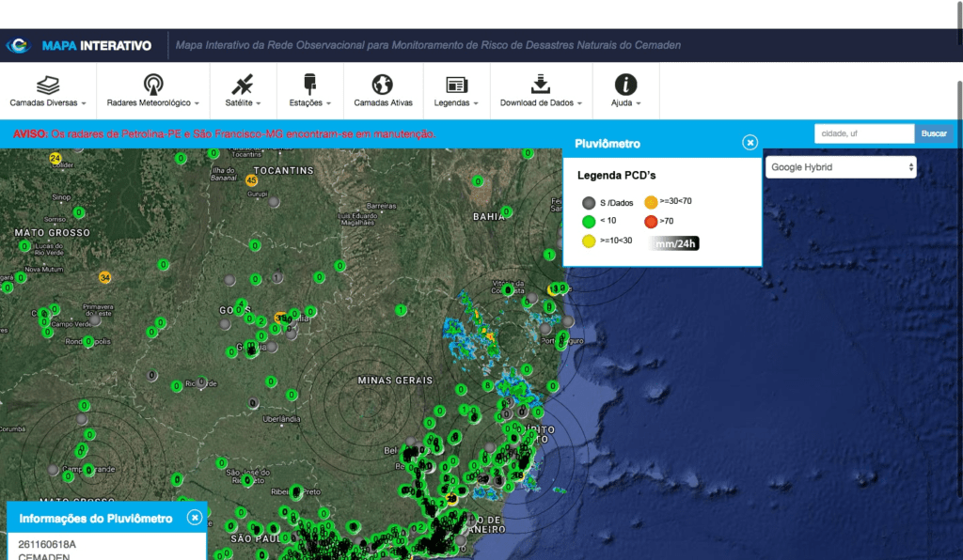Open the Estações menu
The height and width of the screenshot is (560, 963).
pyautogui.click(x=309, y=90)
